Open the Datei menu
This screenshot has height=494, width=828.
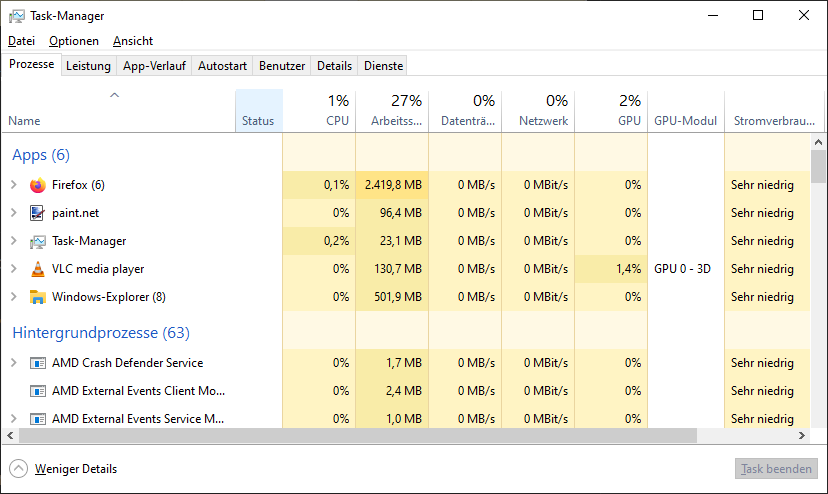pyautogui.click(x=22, y=41)
